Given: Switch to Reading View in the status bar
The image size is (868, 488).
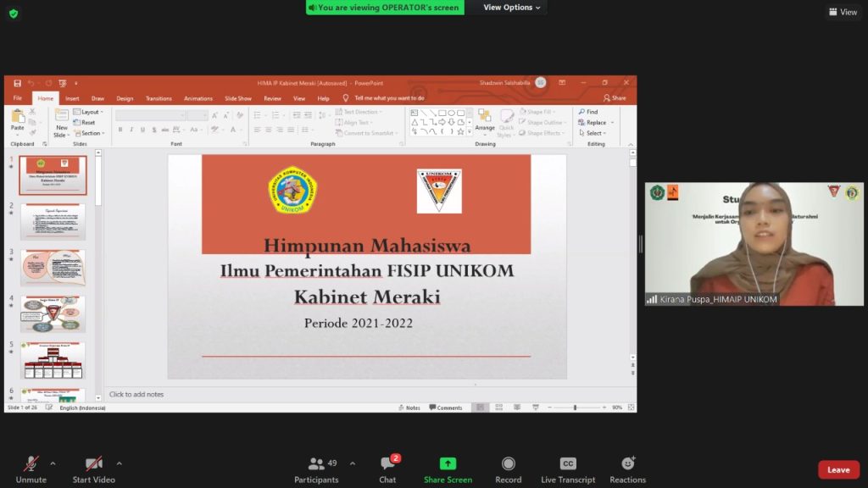Looking at the screenshot, I should coord(517,408).
